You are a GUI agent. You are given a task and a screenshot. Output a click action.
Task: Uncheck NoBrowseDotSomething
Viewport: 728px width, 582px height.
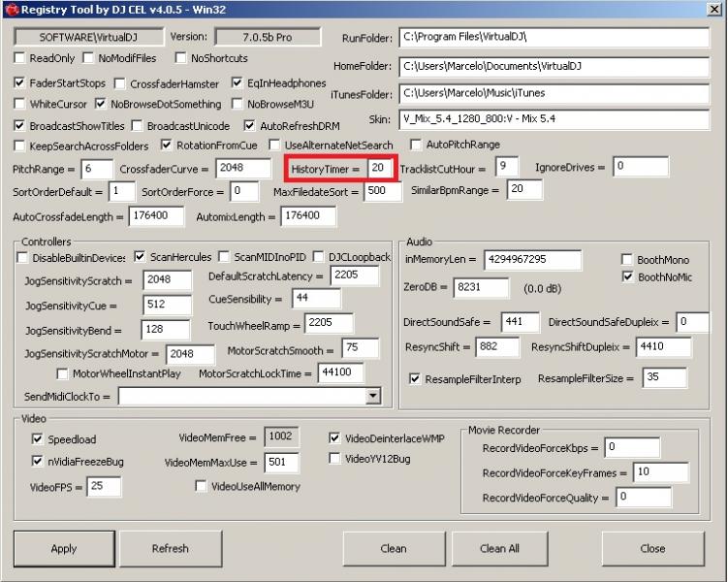coord(100,103)
